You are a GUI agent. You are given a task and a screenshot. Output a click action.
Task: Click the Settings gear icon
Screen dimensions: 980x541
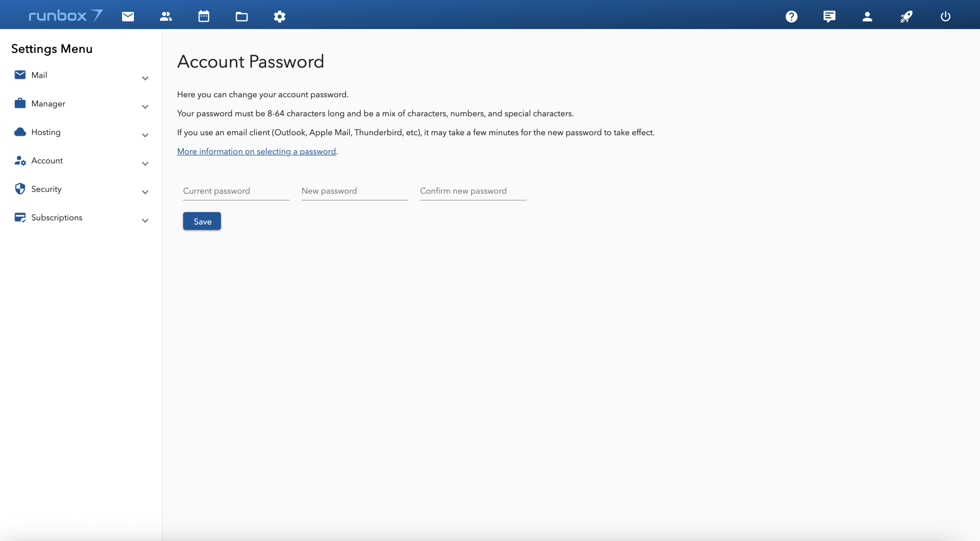[279, 16]
